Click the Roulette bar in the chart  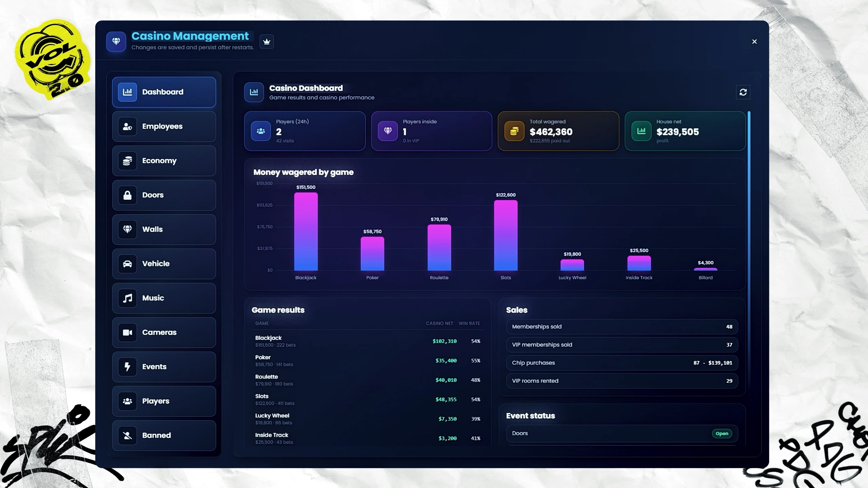439,247
